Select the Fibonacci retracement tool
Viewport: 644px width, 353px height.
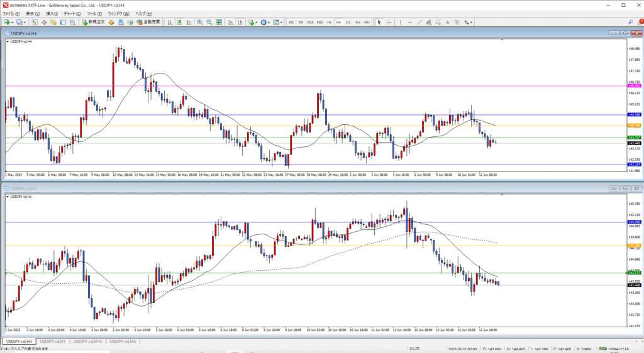click(x=438, y=22)
